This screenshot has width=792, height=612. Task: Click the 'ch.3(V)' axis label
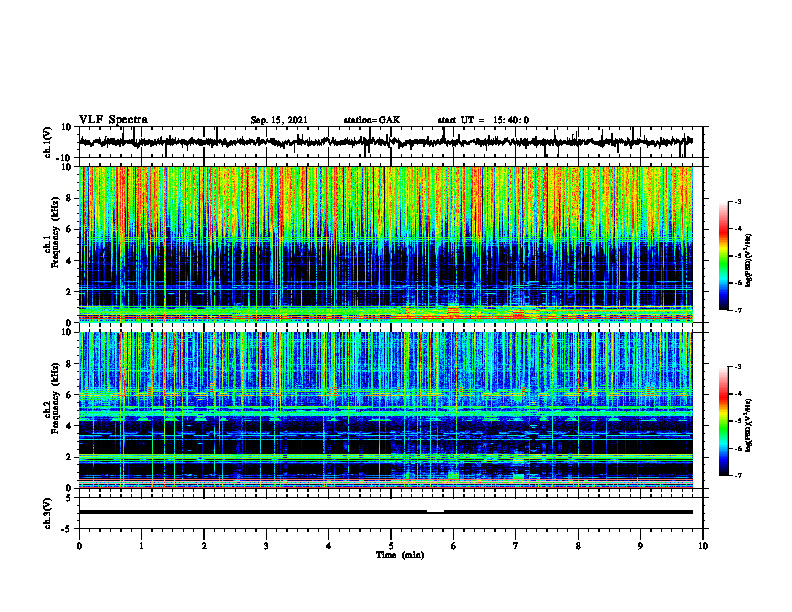[x=47, y=513]
